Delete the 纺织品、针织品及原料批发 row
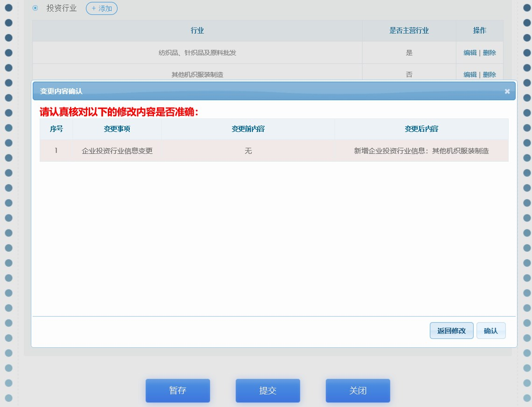The width and height of the screenshot is (532, 407). pos(490,53)
